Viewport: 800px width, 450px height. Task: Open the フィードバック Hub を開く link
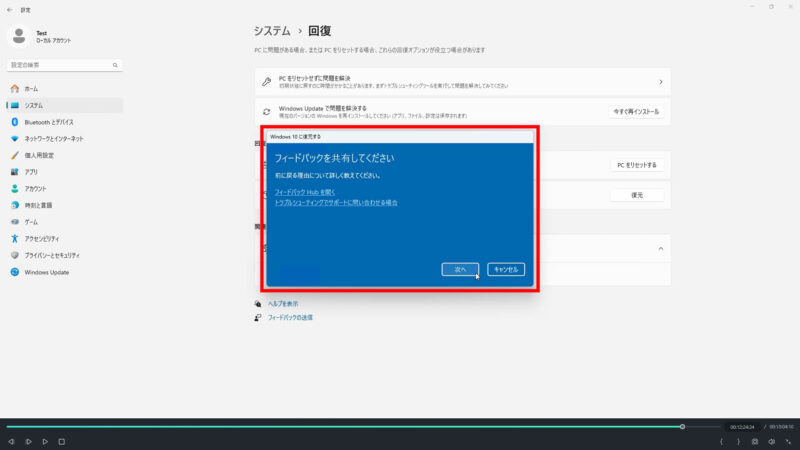pyautogui.click(x=305, y=191)
